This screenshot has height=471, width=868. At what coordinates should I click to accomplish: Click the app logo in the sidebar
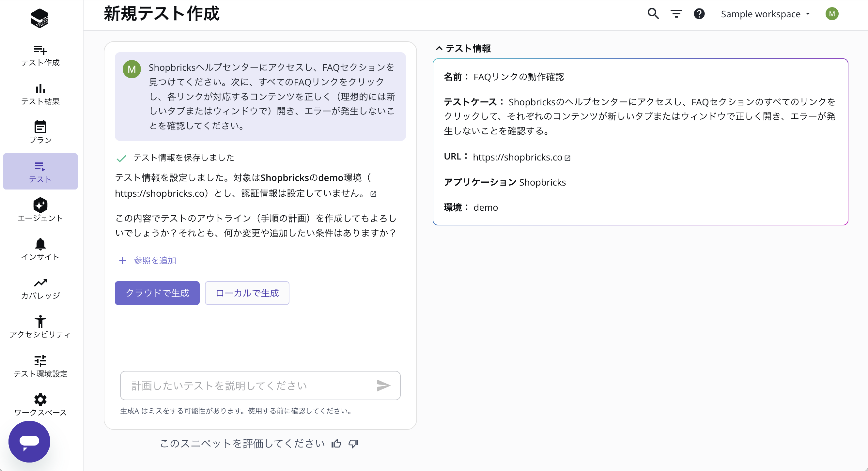pos(40,18)
